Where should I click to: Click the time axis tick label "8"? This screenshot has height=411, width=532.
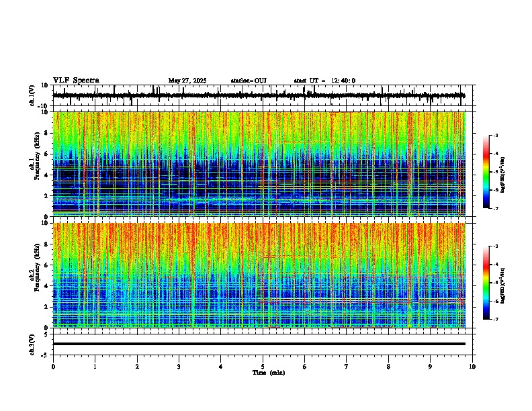coord(388,367)
